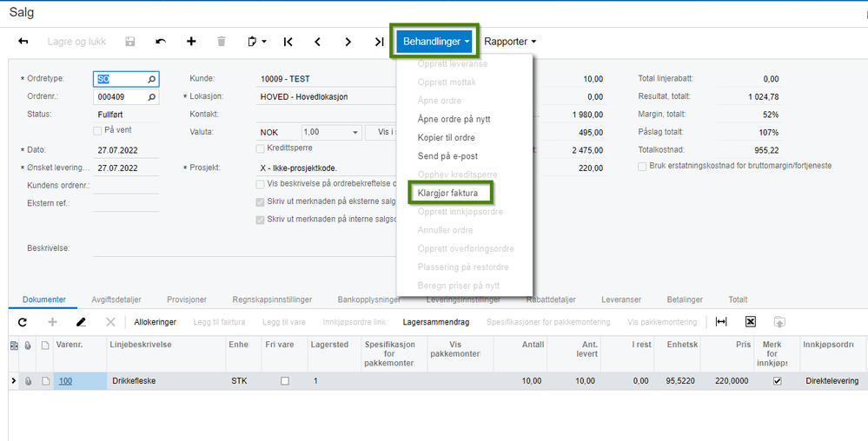
Task: Toggle the På vent checkbox
Action: (x=97, y=131)
